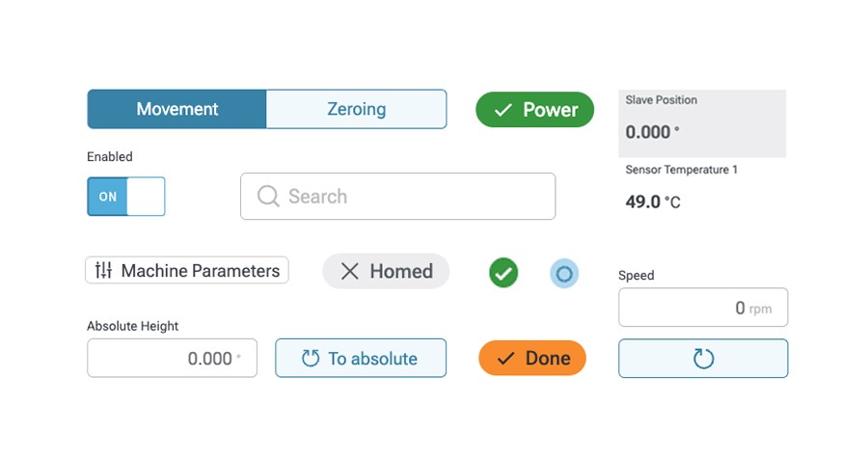The image size is (868, 458).
Task: Click the green Power status badge
Action: coord(535,110)
